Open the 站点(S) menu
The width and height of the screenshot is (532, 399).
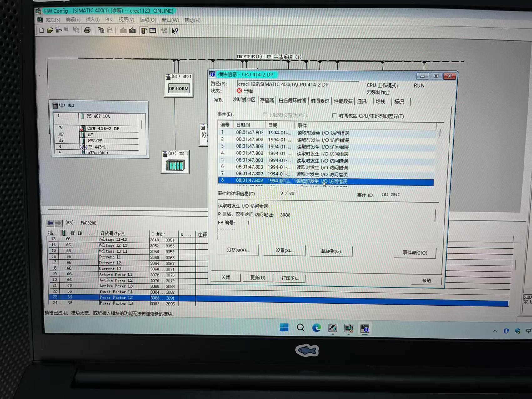tap(53, 20)
